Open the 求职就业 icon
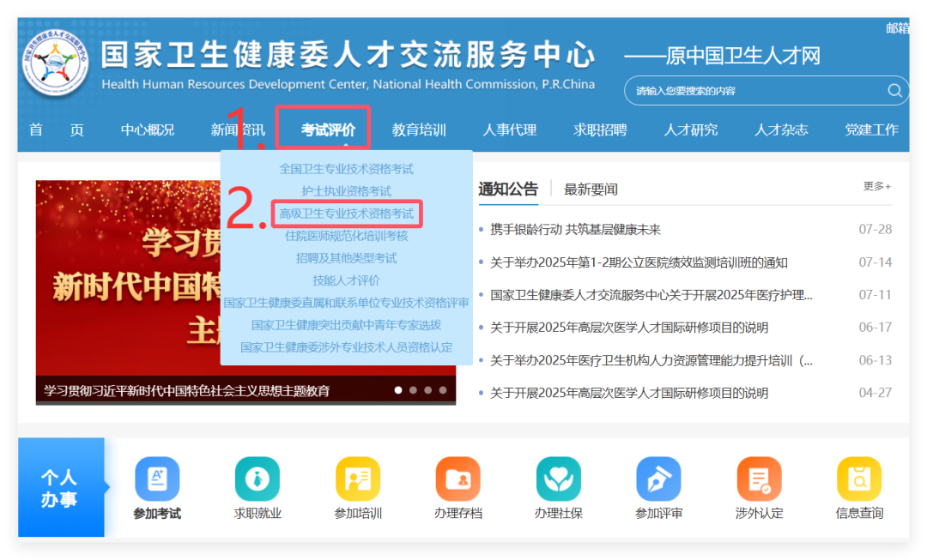 [x=257, y=479]
